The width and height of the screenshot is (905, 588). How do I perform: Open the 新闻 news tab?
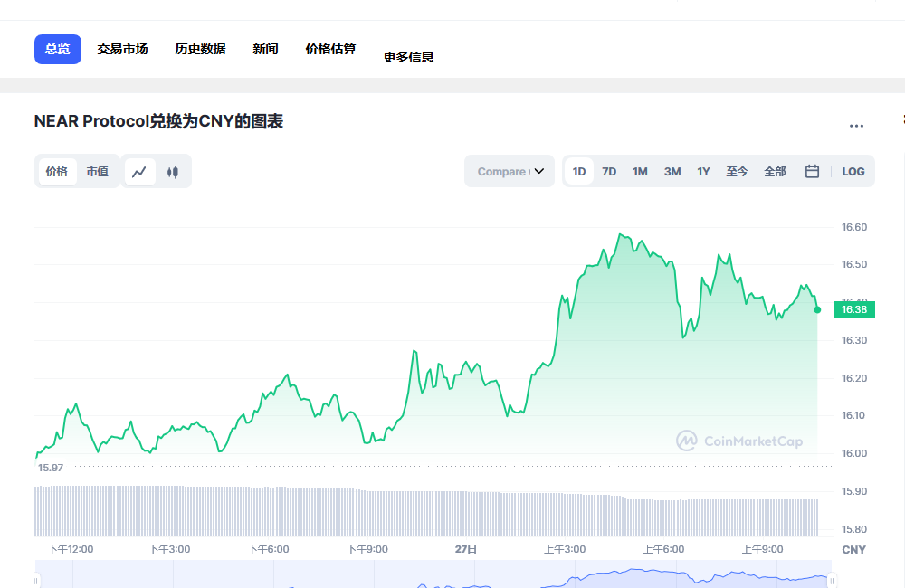265,49
